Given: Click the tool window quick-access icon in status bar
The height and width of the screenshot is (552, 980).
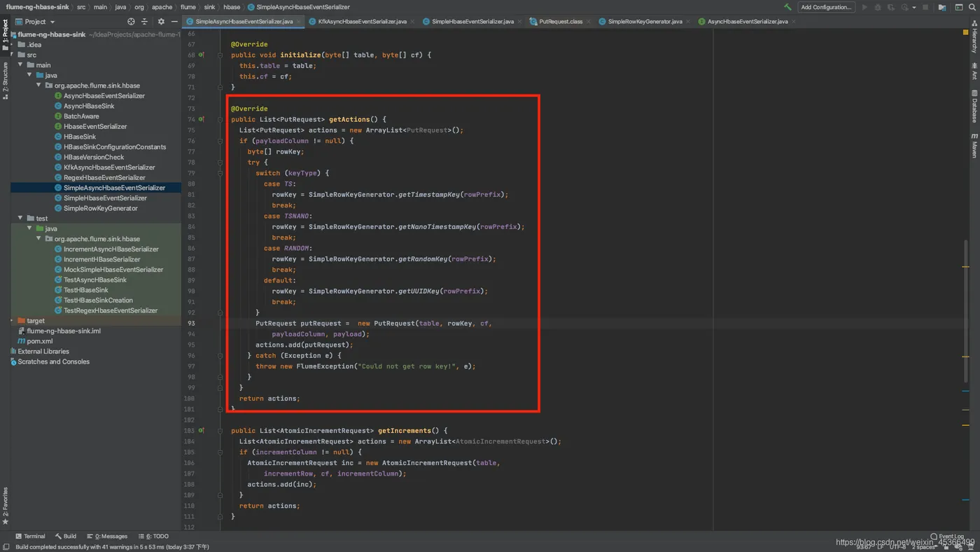Looking at the screenshot, I should pyautogui.click(x=6, y=547).
